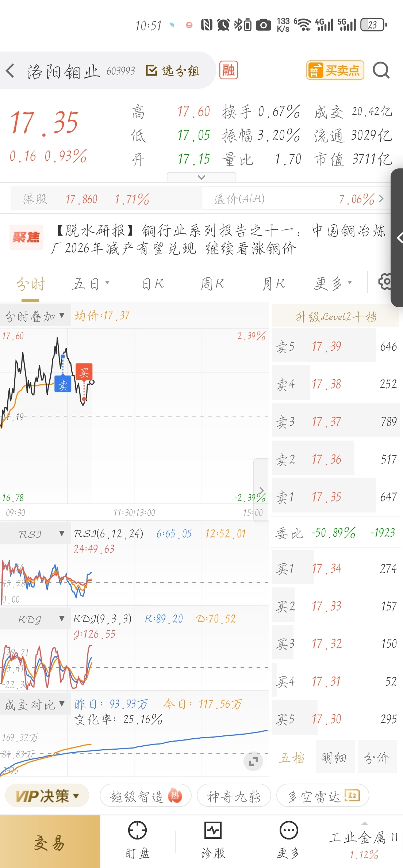Open chart settings gear icon

tap(385, 282)
